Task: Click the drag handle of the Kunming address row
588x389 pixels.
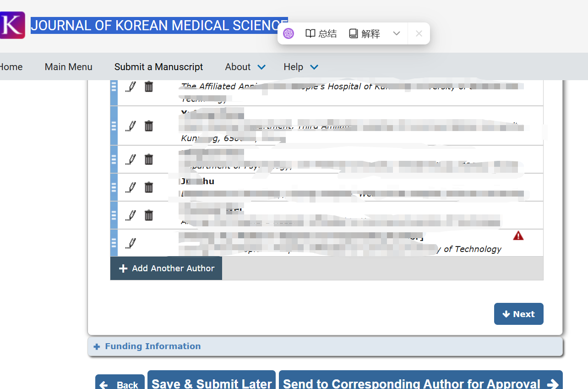Action: click(114, 126)
